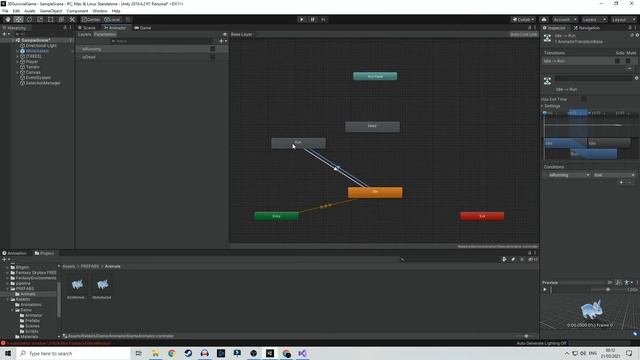The image size is (640, 360).
Task: Open Steam from the taskbar
Action: (188, 353)
